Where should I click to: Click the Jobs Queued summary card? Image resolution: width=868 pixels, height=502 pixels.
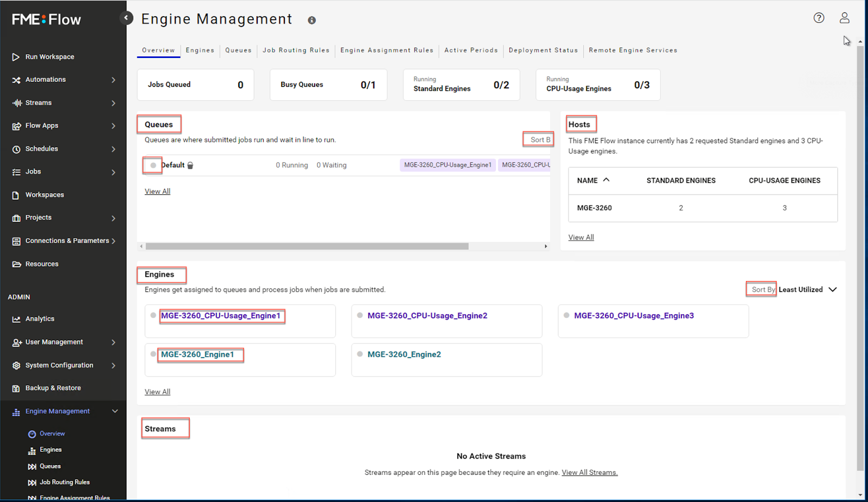[x=195, y=85]
